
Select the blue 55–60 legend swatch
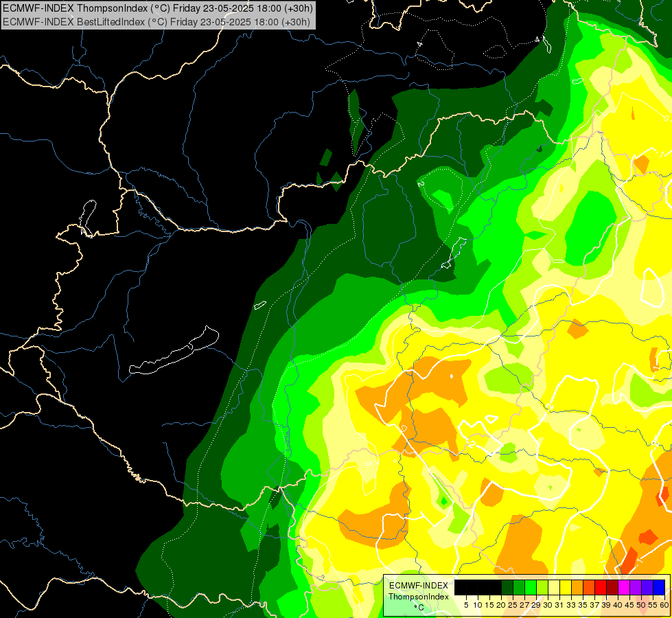click(659, 587)
